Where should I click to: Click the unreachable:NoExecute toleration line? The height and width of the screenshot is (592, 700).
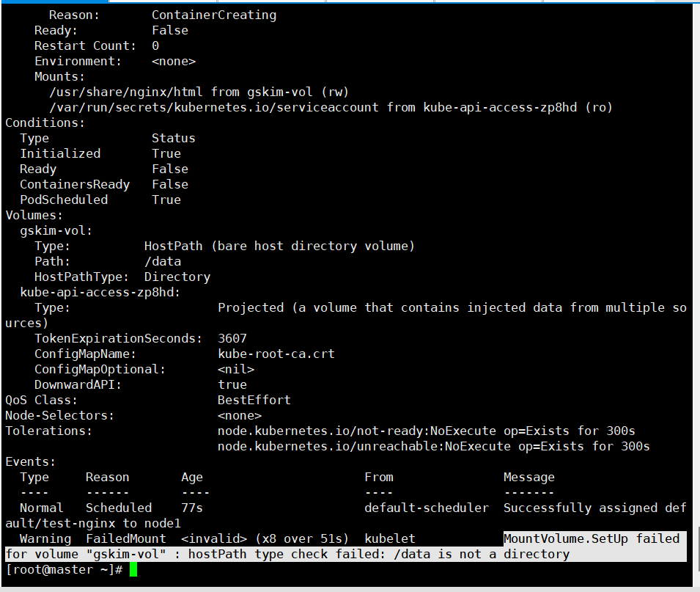(x=433, y=447)
